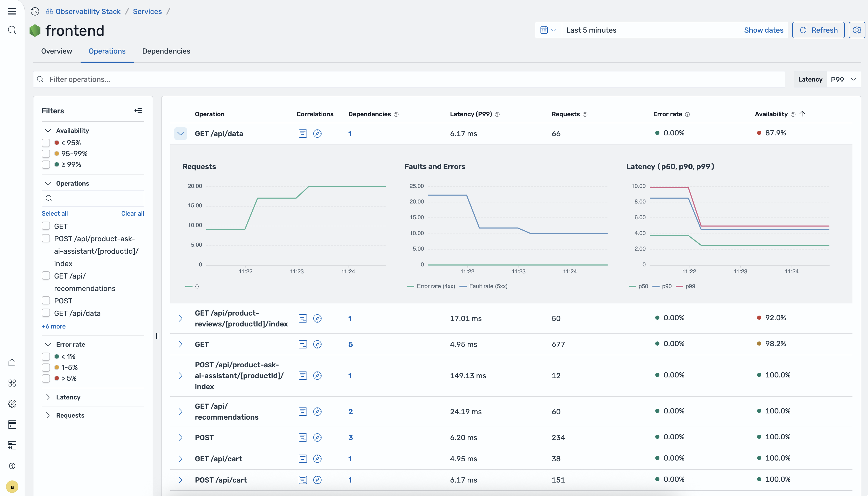
Task: Click the +6 more link under operations
Action: 54,326
